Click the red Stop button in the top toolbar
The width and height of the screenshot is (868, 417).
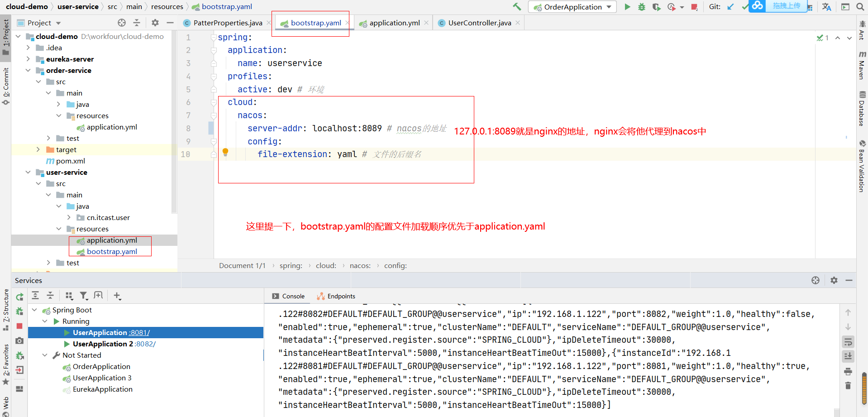[694, 7]
